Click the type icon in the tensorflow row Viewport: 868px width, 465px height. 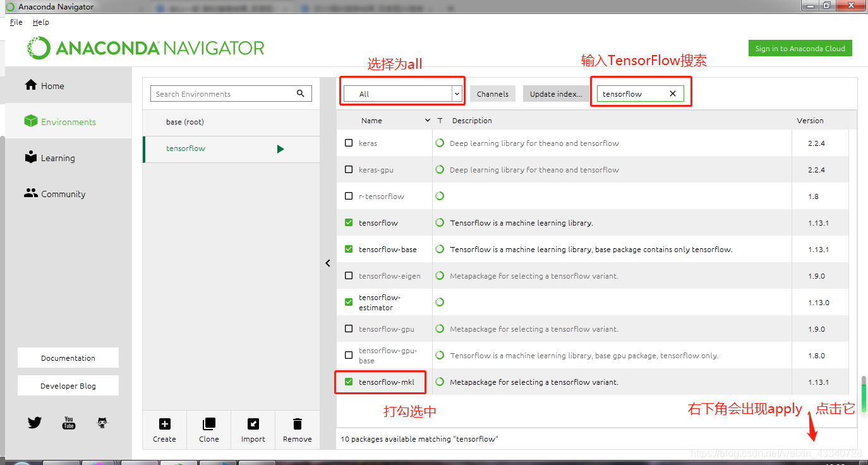[440, 222]
